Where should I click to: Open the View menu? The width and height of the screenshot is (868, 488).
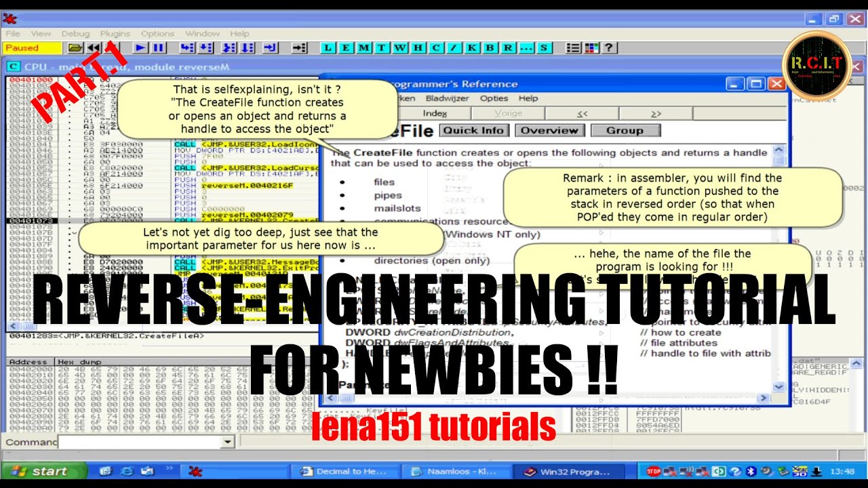pos(41,33)
